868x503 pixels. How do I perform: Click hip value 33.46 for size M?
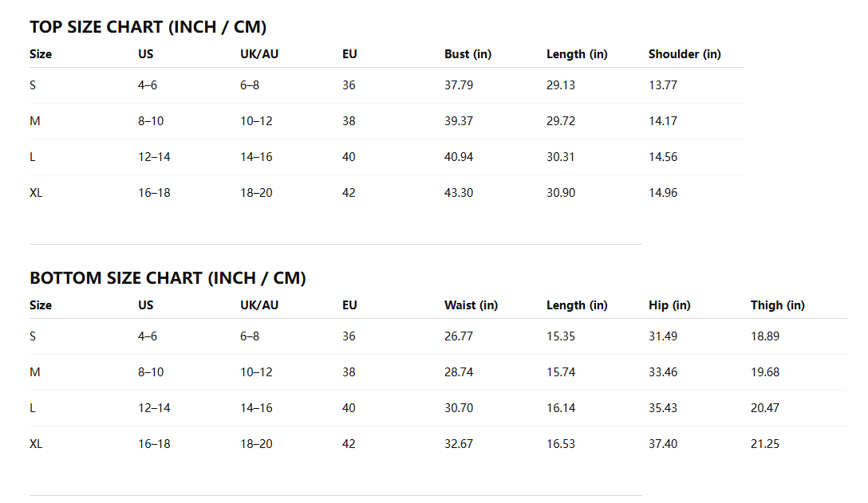(663, 372)
